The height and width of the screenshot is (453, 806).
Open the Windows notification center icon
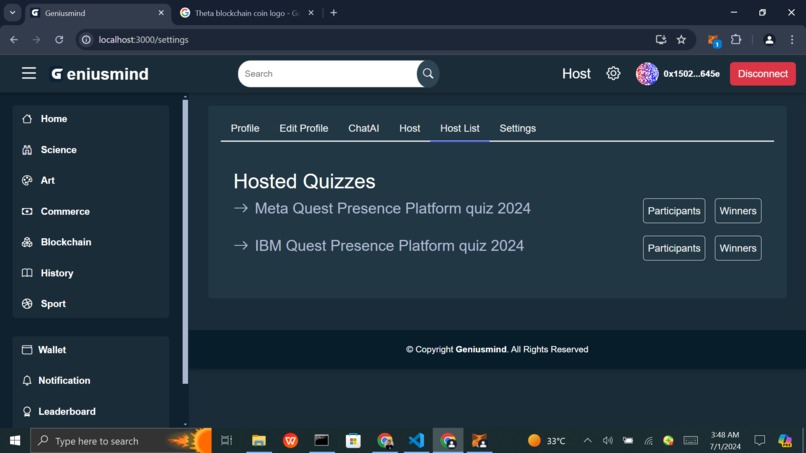click(759, 441)
